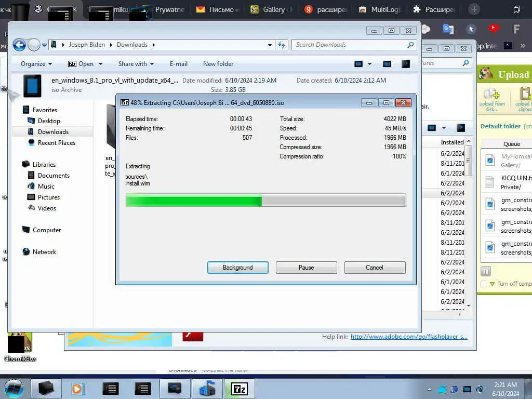Click Queue header in Upload panel
Screen dimensions: 532x399
click(x=512, y=144)
